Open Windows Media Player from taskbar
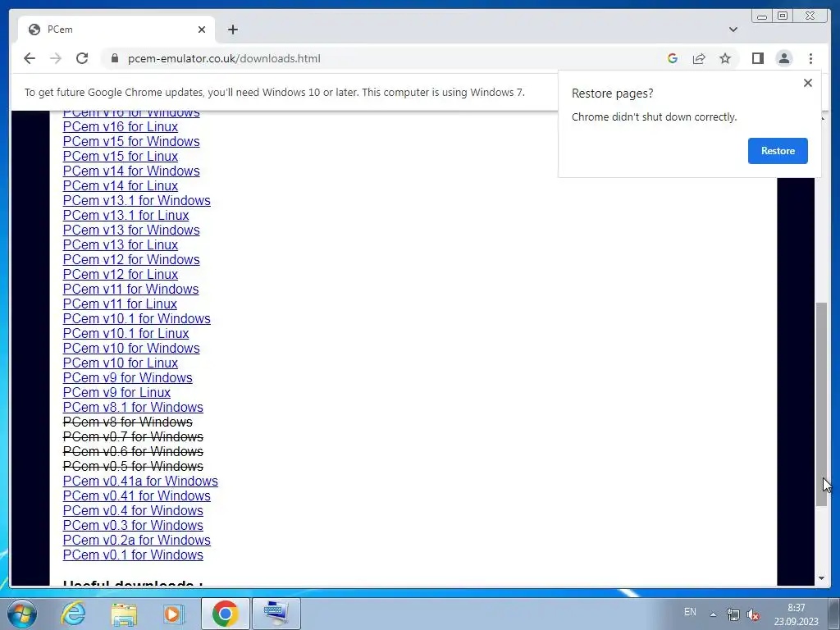 coord(173,614)
